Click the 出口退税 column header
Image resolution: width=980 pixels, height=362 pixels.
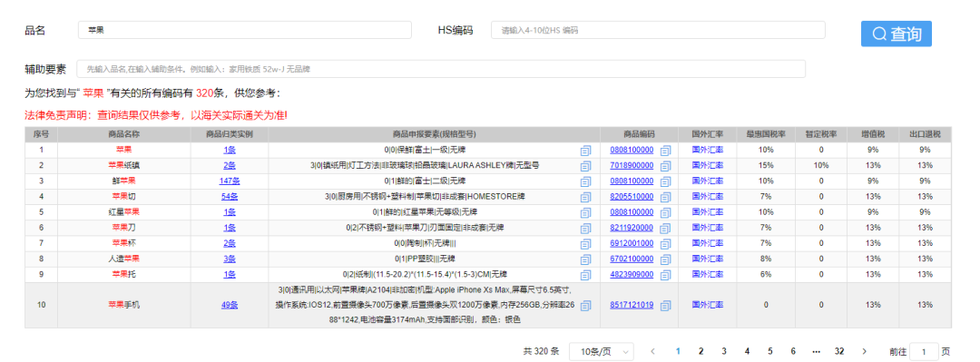pyautogui.click(x=925, y=134)
